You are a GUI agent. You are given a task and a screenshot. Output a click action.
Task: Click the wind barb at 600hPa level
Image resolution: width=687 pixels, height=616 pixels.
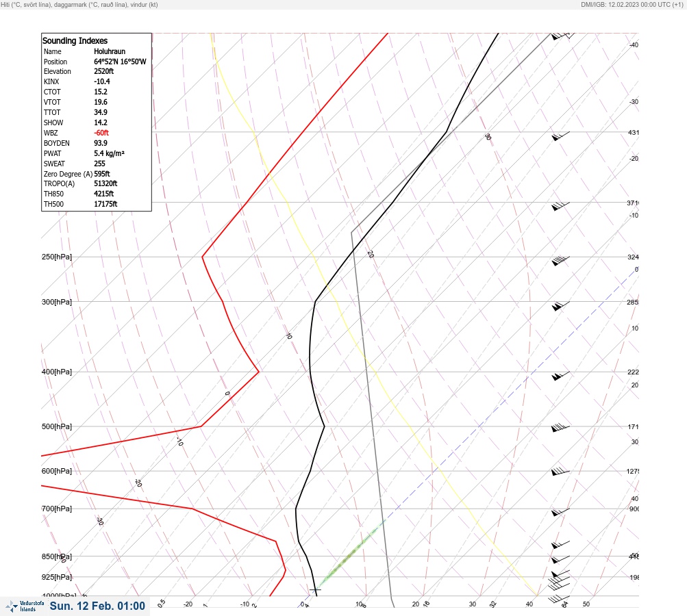[x=560, y=472]
